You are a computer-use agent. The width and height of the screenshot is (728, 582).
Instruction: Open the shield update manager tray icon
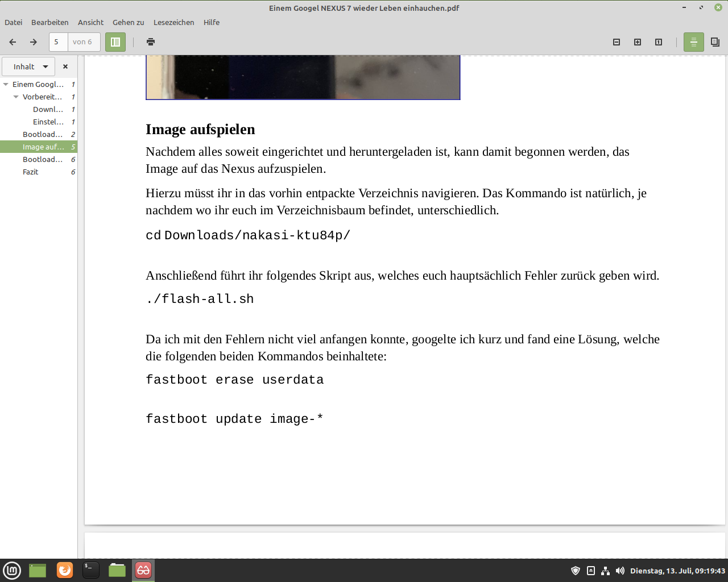(x=576, y=571)
